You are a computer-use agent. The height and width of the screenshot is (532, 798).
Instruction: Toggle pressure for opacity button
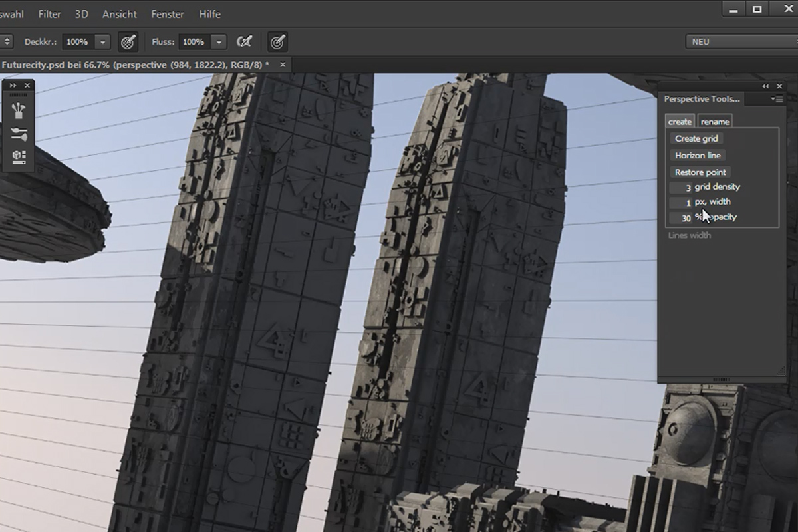pyautogui.click(x=128, y=42)
